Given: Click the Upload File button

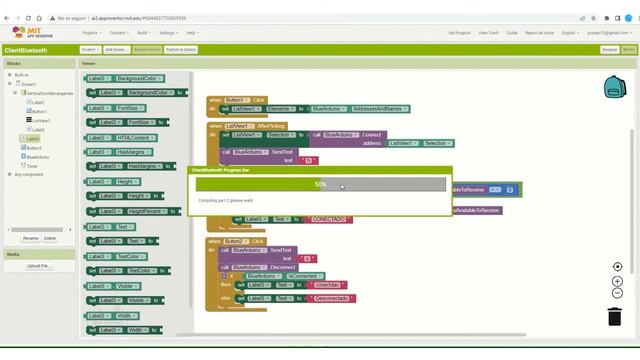Looking at the screenshot, I should tap(38, 266).
